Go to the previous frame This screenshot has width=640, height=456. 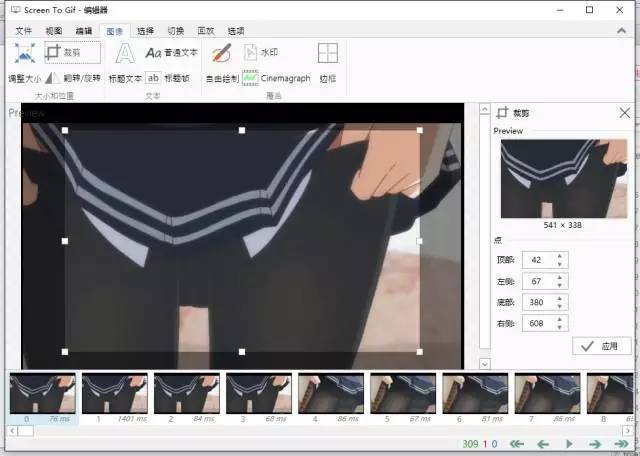543,444
